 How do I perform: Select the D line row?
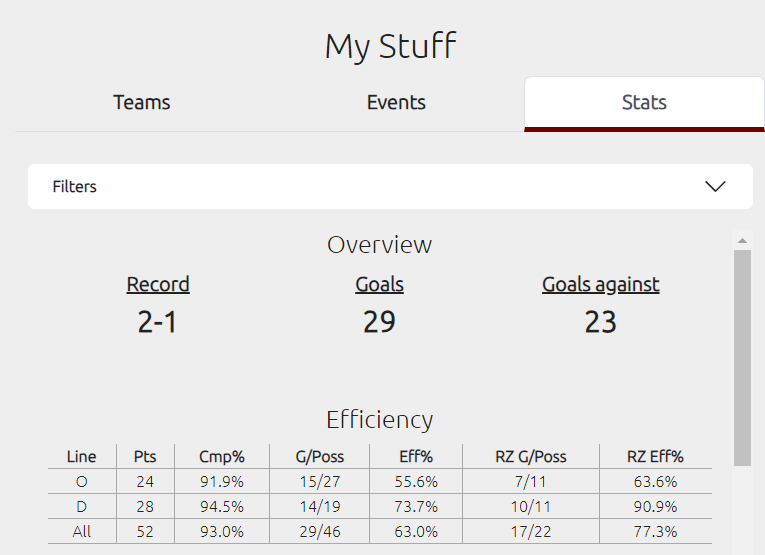[x=380, y=506]
